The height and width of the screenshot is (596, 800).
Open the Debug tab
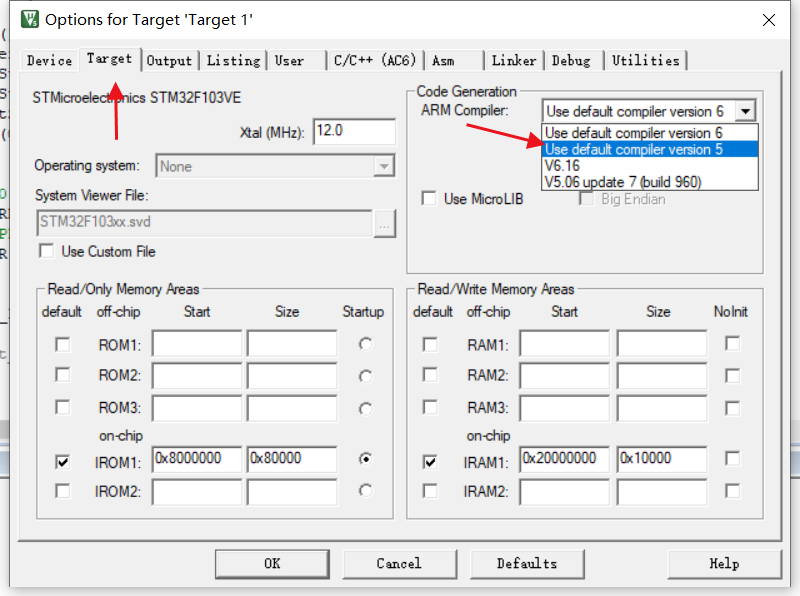(x=572, y=61)
